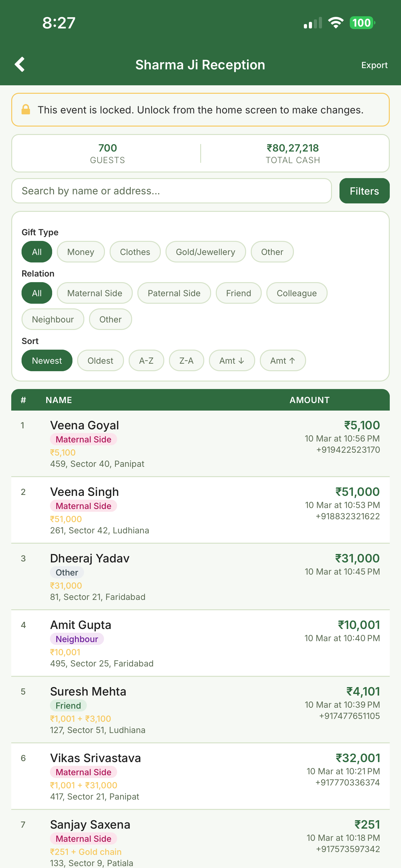The height and width of the screenshot is (868, 401).
Task: Sort guest names A-Z
Action: [146, 361]
